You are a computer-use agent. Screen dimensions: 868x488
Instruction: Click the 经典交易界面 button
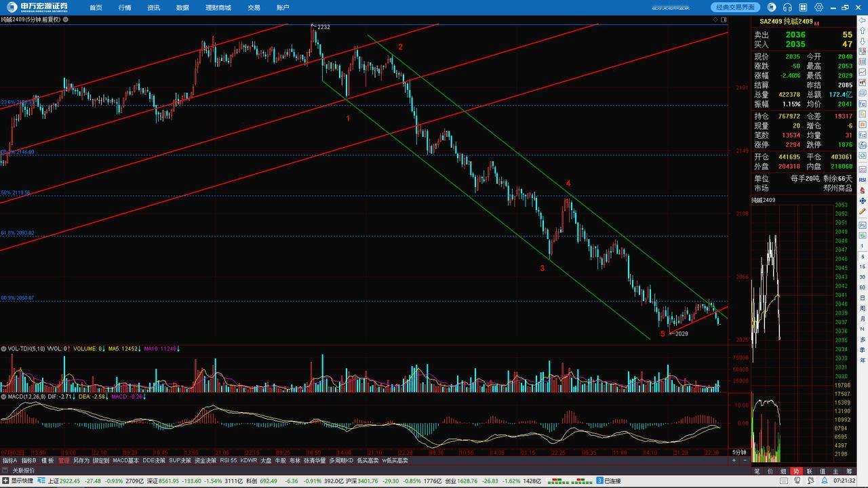click(736, 7)
